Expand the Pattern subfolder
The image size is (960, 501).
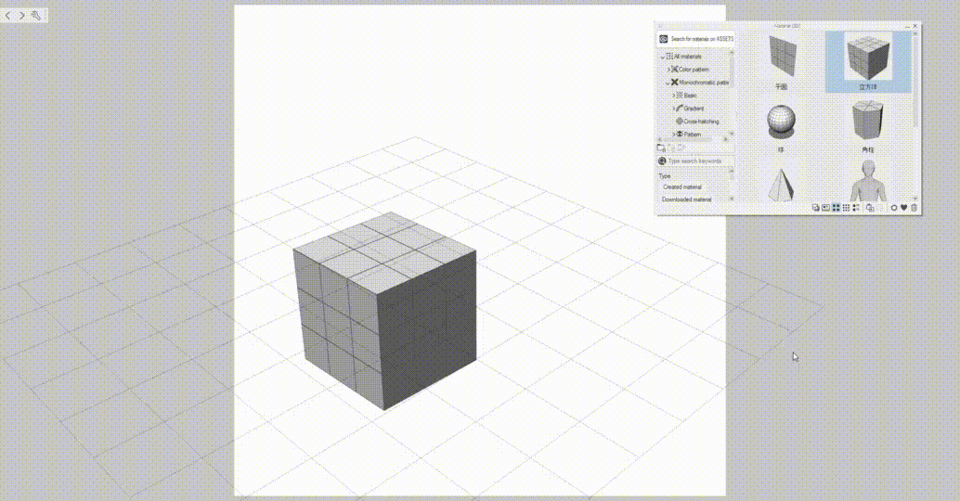click(673, 134)
